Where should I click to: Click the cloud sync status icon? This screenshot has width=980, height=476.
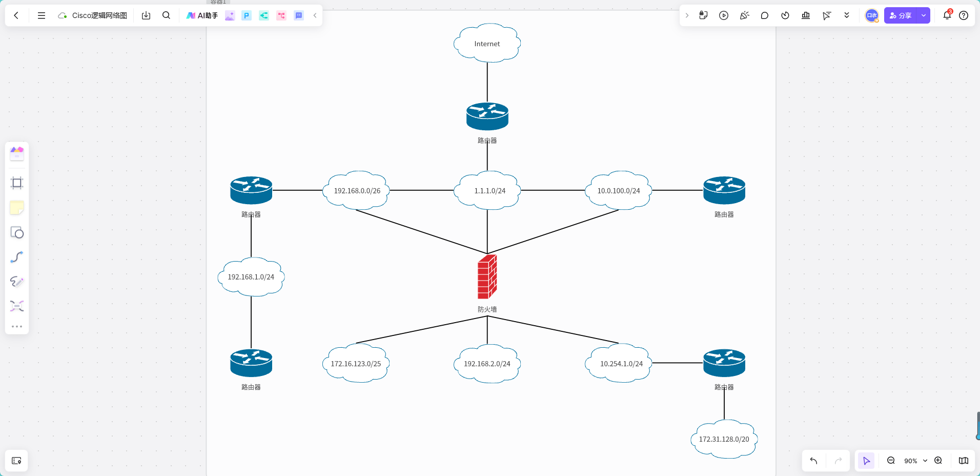[63, 15]
